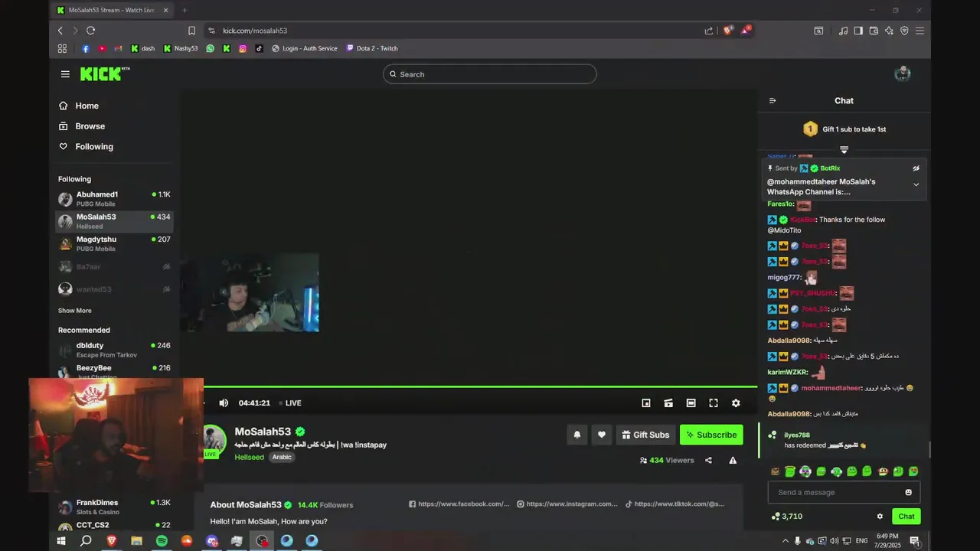Screen dimensions: 980x551
Task: Share the stream via share icon
Action: 708,461
